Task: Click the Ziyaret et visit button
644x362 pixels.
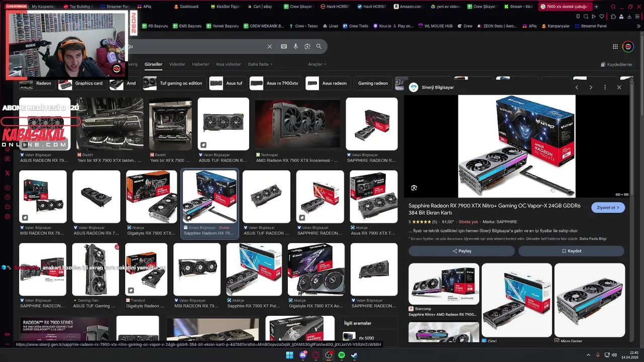Action: tap(608, 208)
